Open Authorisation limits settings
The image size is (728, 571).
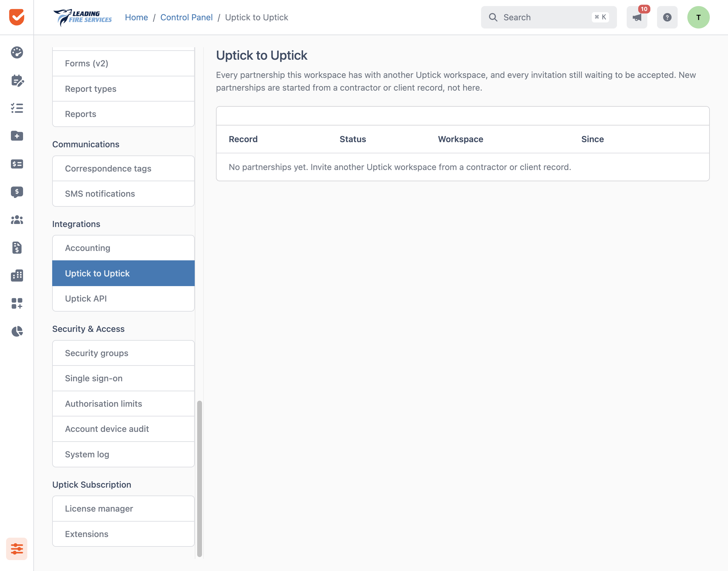pos(123,404)
